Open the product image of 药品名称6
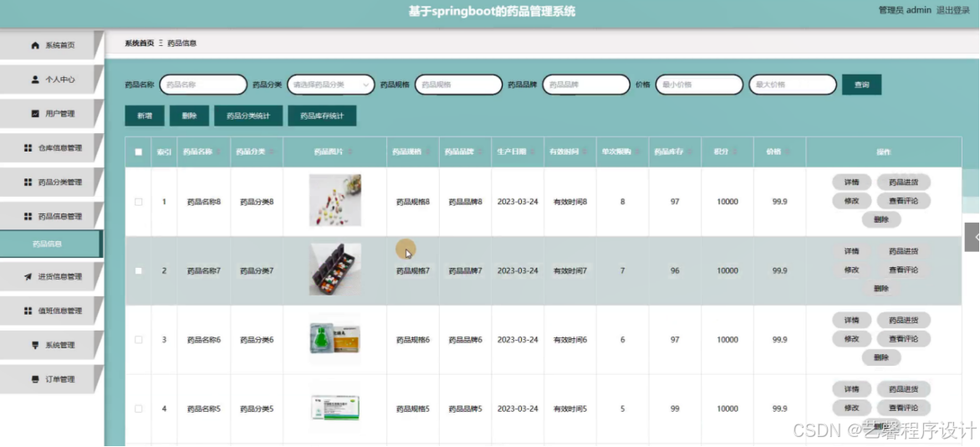 [x=335, y=338]
